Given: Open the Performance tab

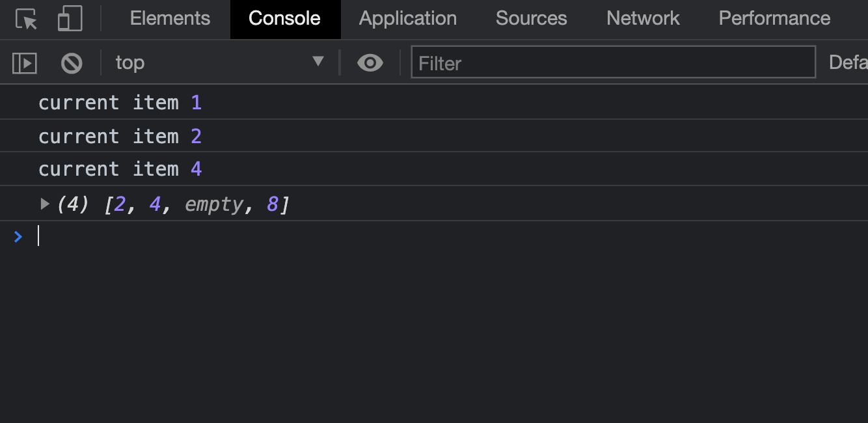Looking at the screenshot, I should coord(774,18).
